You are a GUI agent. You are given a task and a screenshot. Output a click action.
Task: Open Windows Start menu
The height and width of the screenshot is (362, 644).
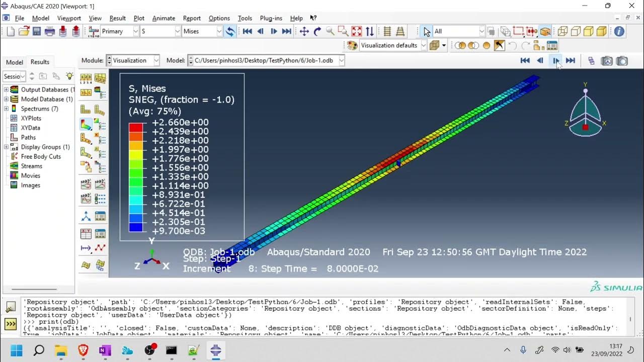(x=17, y=350)
